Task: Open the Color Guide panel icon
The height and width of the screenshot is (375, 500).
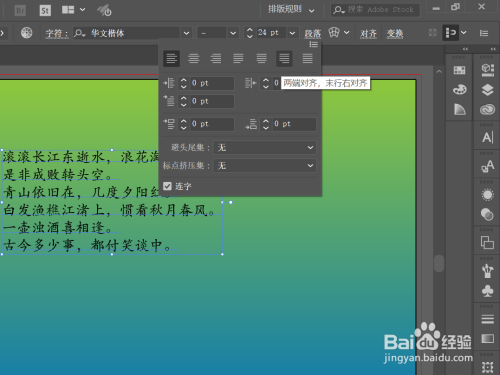Action: coord(459,109)
